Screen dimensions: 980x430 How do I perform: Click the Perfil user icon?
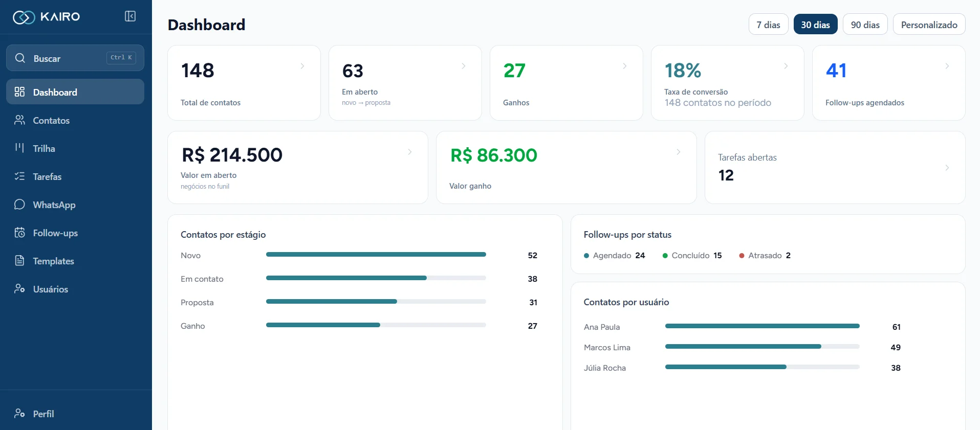[19, 413]
